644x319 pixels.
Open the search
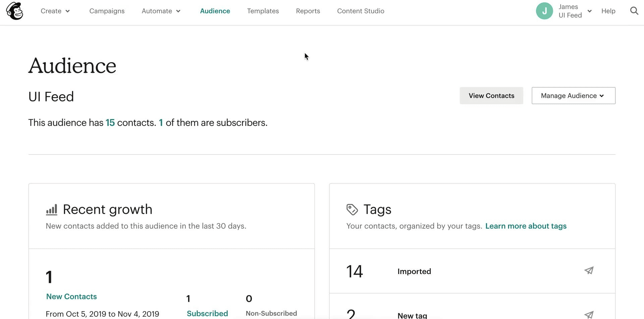(634, 11)
